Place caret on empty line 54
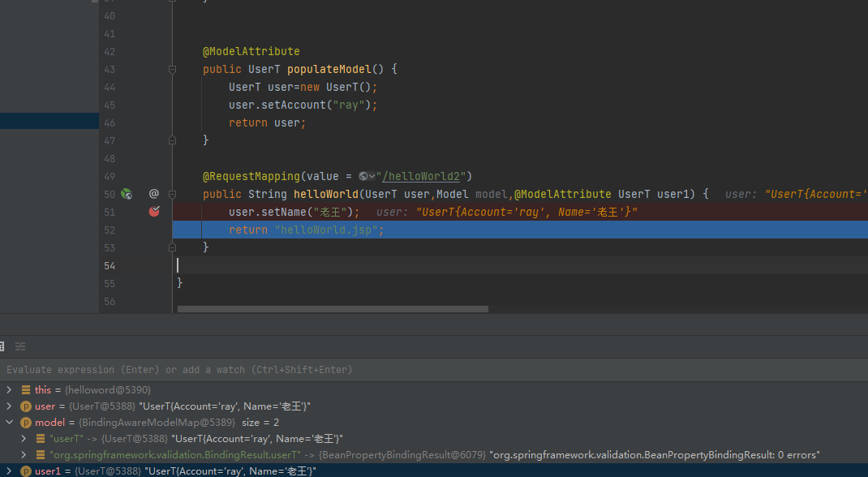The image size is (868, 477). 520,265
